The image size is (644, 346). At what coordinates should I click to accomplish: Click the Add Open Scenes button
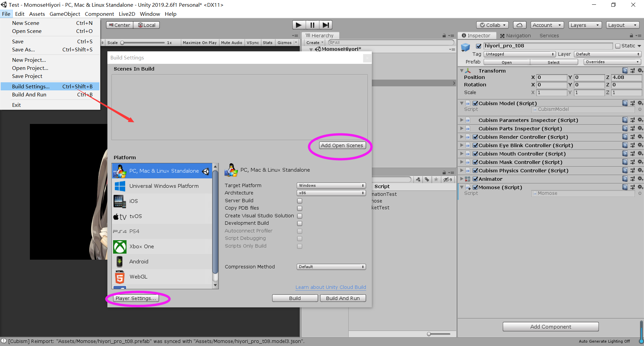click(x=342, y=145)
